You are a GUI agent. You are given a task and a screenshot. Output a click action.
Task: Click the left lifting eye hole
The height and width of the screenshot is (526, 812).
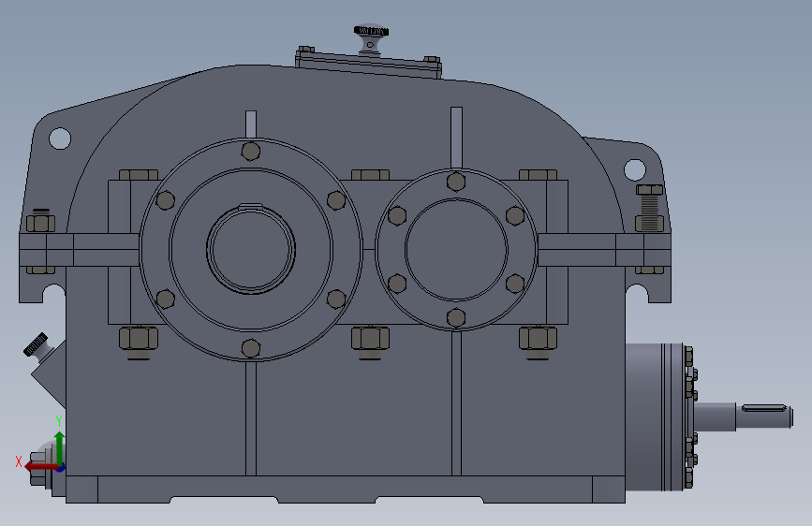coord(60,139)
